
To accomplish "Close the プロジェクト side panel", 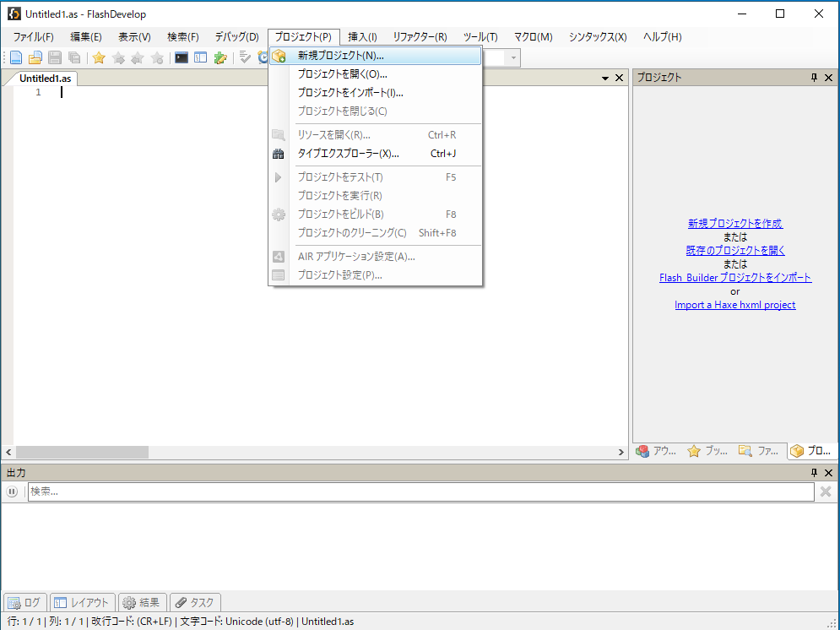I will tap(829, 78).
